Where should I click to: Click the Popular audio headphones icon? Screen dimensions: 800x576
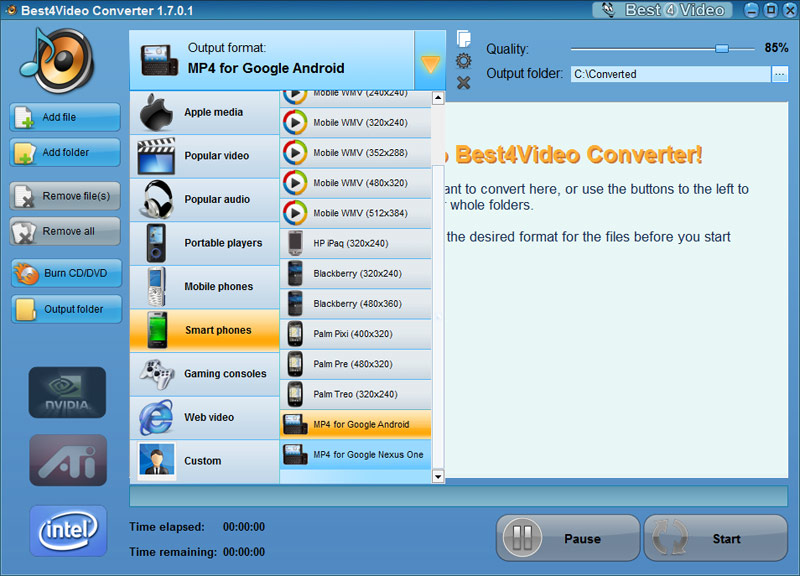pos(157,199)
